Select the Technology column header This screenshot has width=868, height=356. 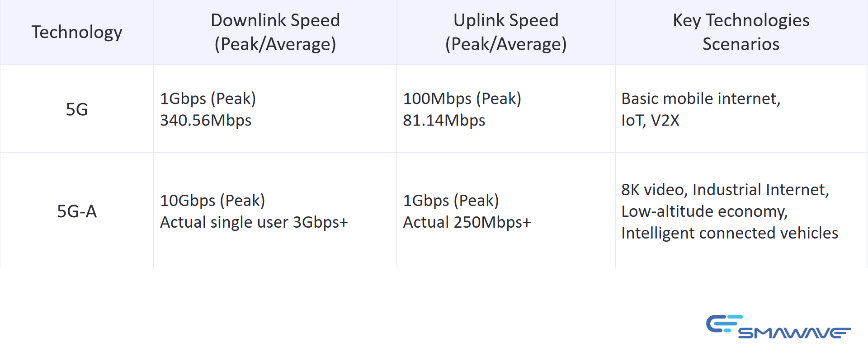point(77,32)
